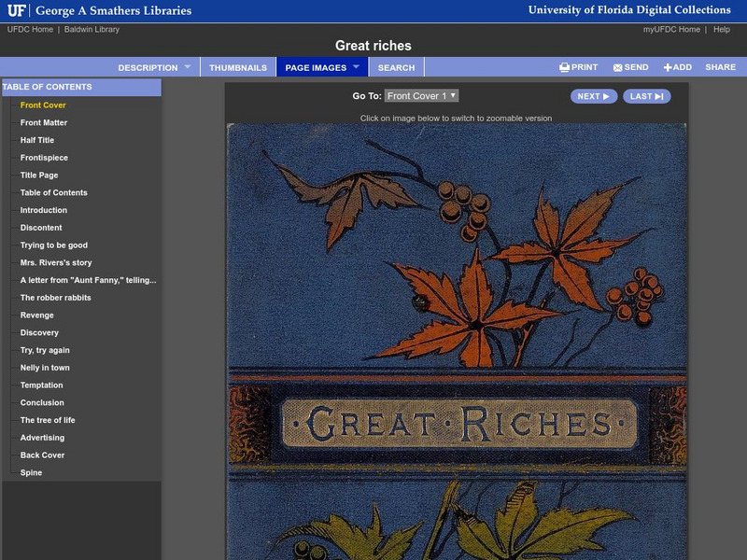This screenshot has height=560, width=747.
Task: Go to the Baldwin Library link
Action: pos(92,29)
